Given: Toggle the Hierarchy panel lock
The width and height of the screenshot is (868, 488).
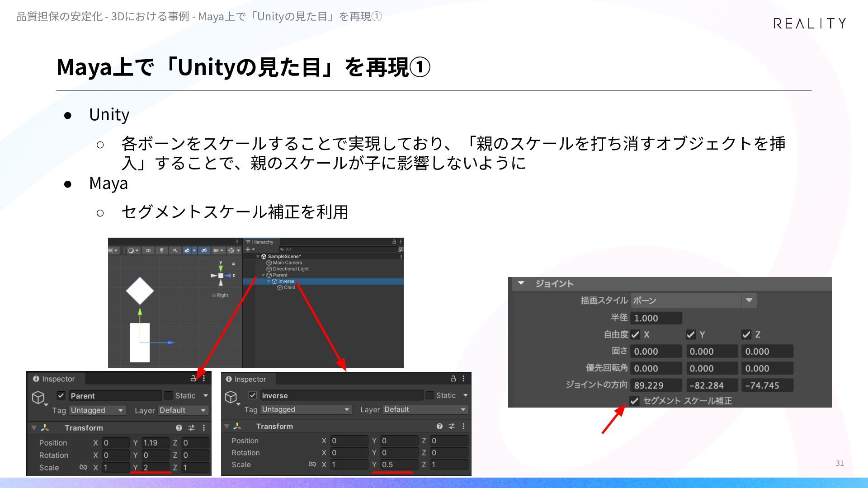Looking at the screenshot, I should (x=394, y=242).
